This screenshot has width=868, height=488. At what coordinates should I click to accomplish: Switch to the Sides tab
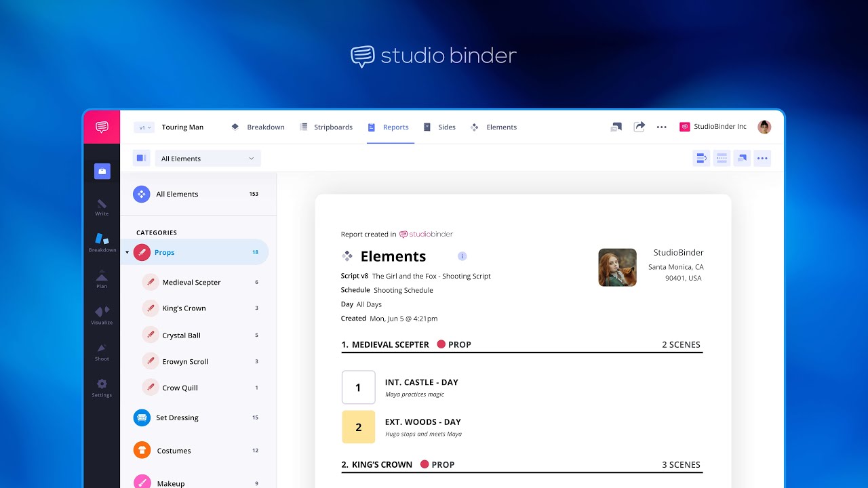pos(439,127)
